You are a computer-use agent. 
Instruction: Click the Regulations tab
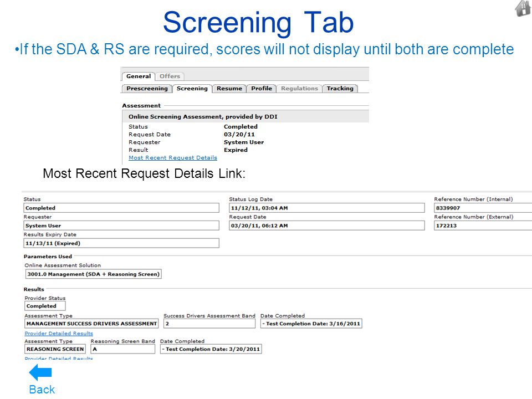299,89
